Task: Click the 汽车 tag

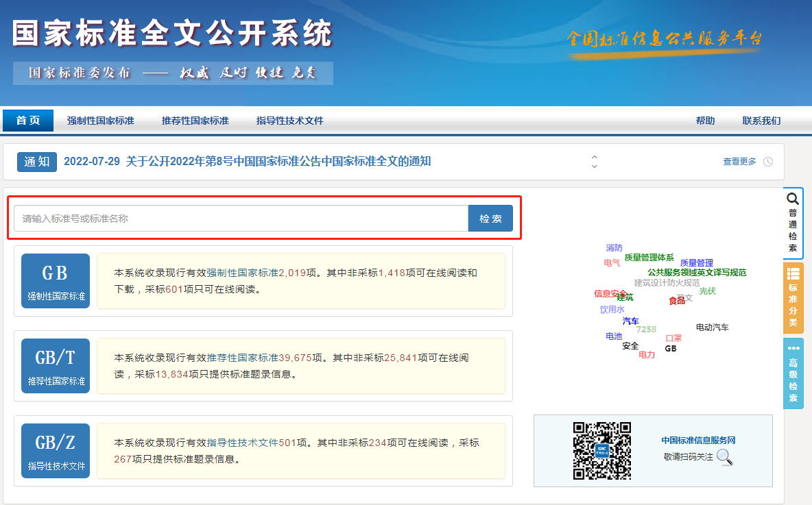Action: pyautogui.click(x=631, y=321)
